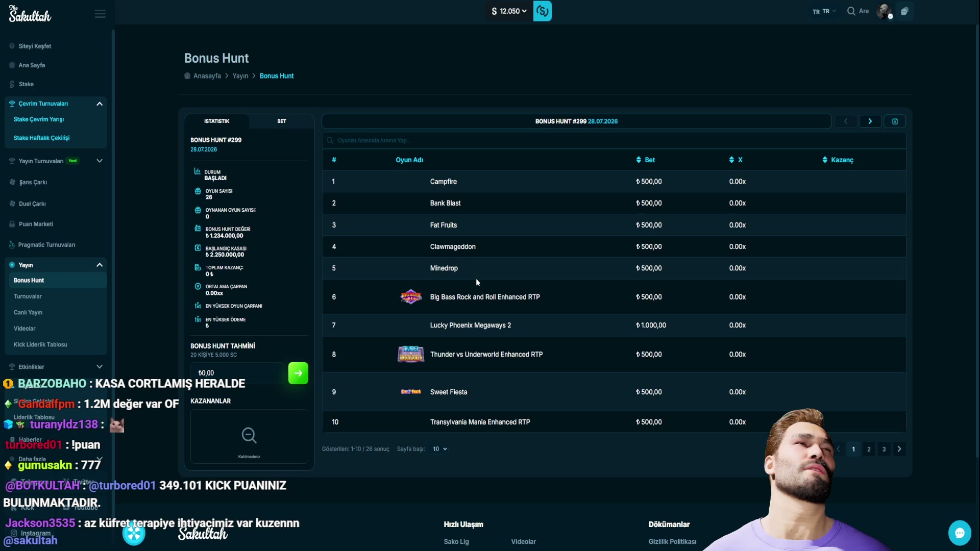Click the Clawmageddon game name
Viewport: 980px width, 551px height.
pos(453,246)
